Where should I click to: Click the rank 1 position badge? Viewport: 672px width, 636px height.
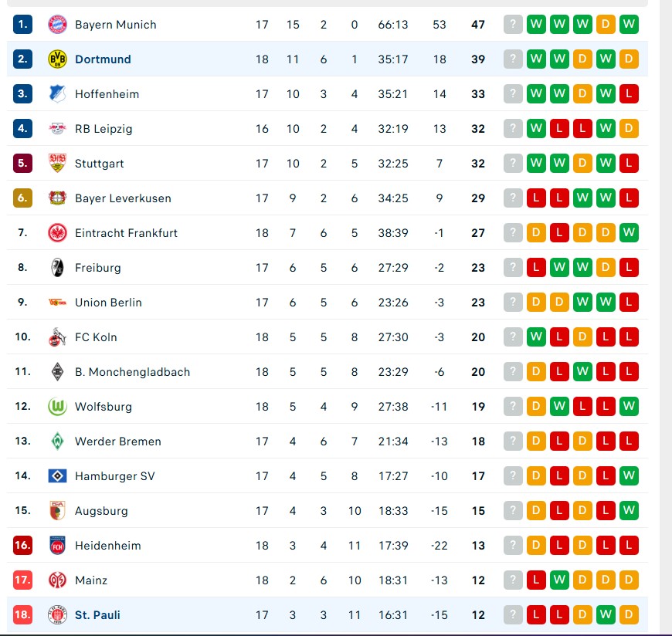22,25
